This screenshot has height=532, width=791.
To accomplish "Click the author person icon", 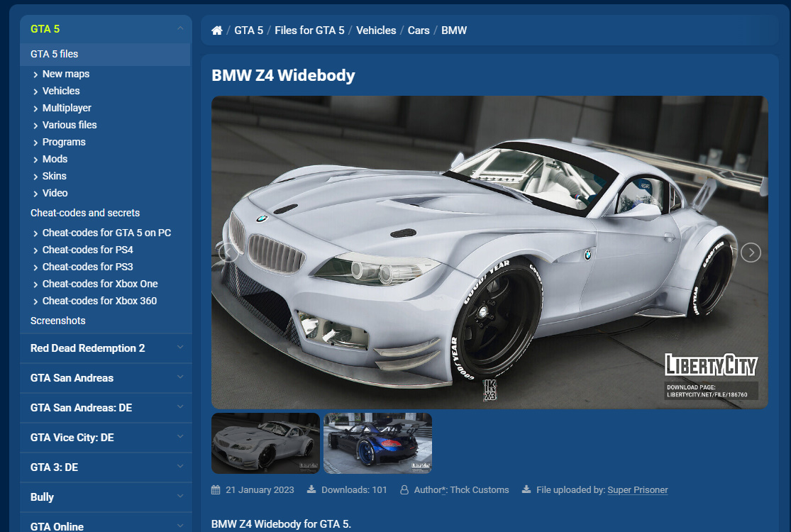I will point(404,489).
